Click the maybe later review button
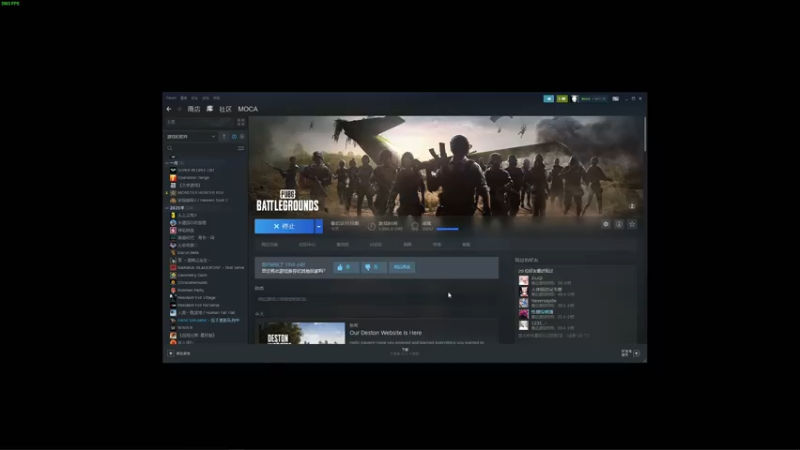Screen dimensions: 800x450 coord(402,267)
